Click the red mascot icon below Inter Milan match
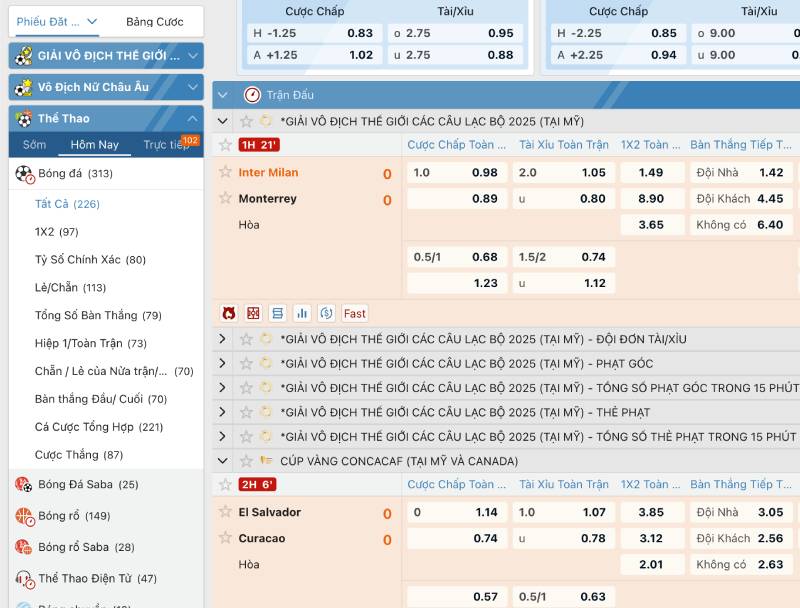 pos(228,313)
